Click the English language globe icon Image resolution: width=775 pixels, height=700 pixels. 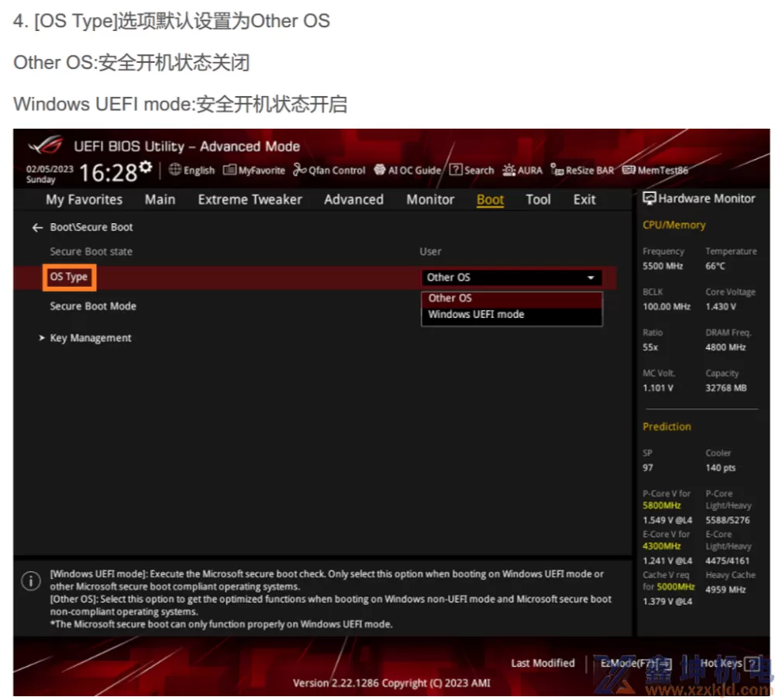(x=174, y=170)
